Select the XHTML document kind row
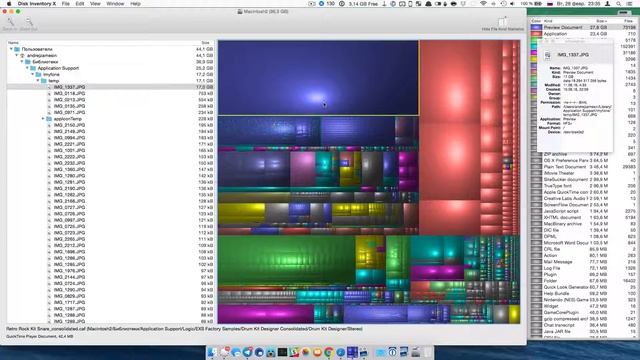Viewport: 640px width, 360px height. (x=584, y=218)
